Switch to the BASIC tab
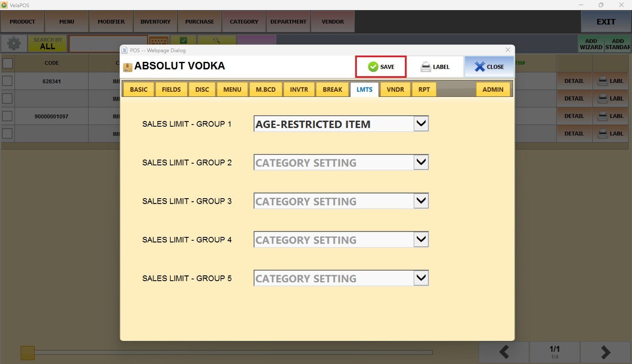The image size is (632, 364). coord(139,89)
